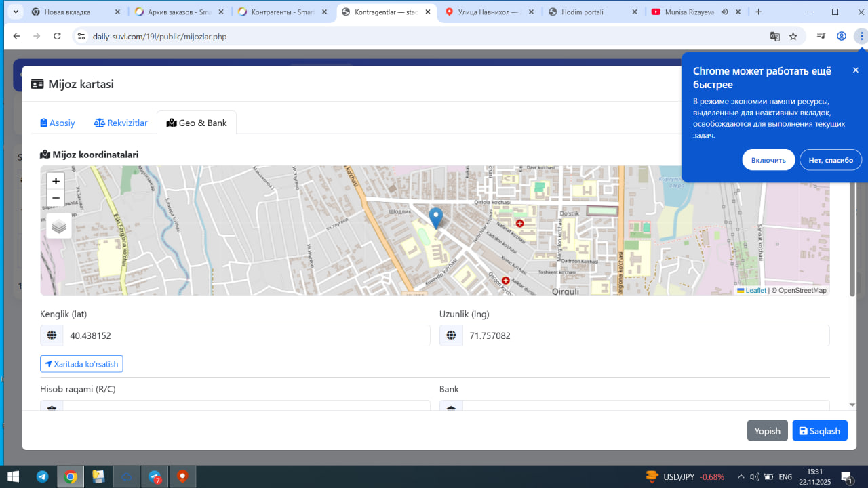Open the map layers control
This screenshot has height=488, width=868.
(x=59, y=226)
